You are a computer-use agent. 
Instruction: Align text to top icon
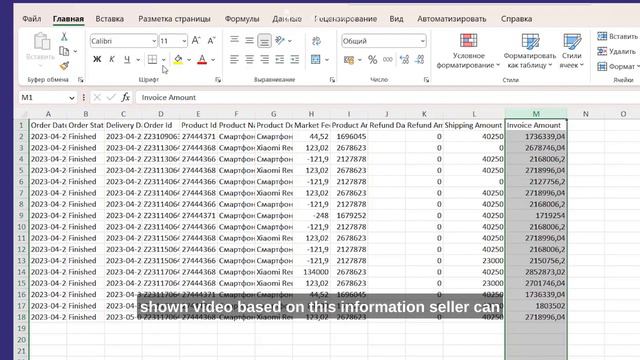(234, 40)
